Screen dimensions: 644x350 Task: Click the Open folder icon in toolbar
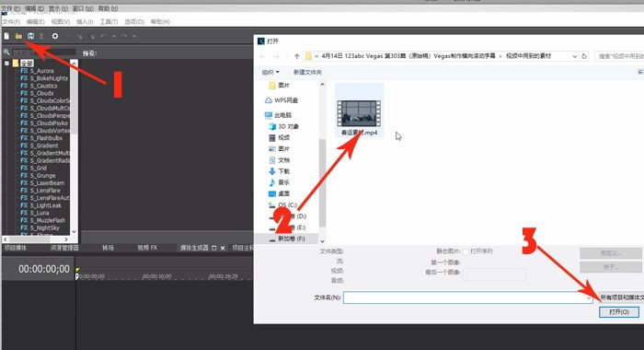(x=18, y=36)
